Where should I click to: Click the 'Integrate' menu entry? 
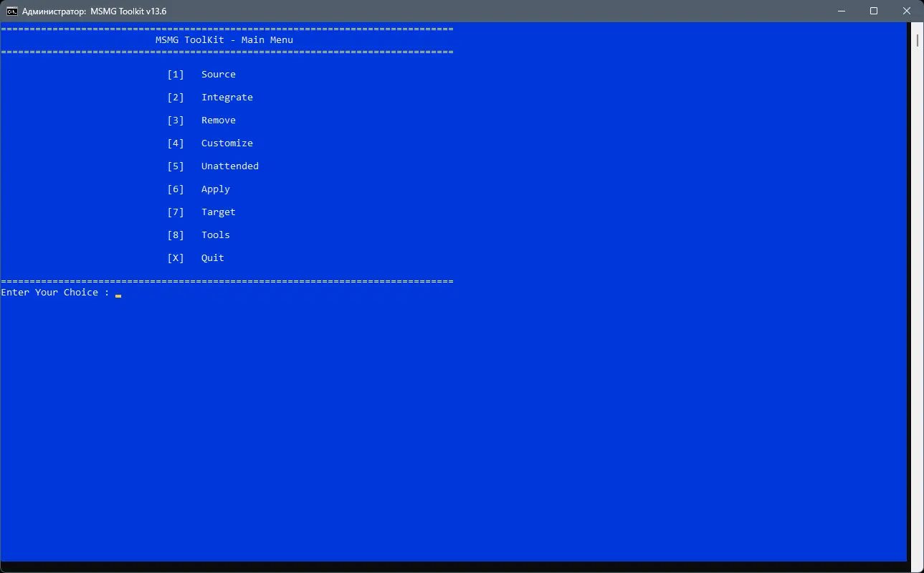227,98
